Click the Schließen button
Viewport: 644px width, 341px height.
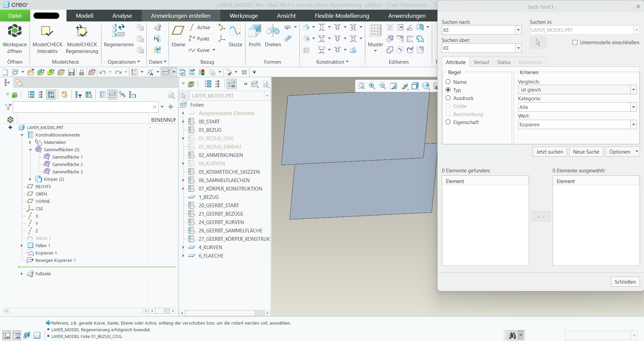(x=625, y=282)
